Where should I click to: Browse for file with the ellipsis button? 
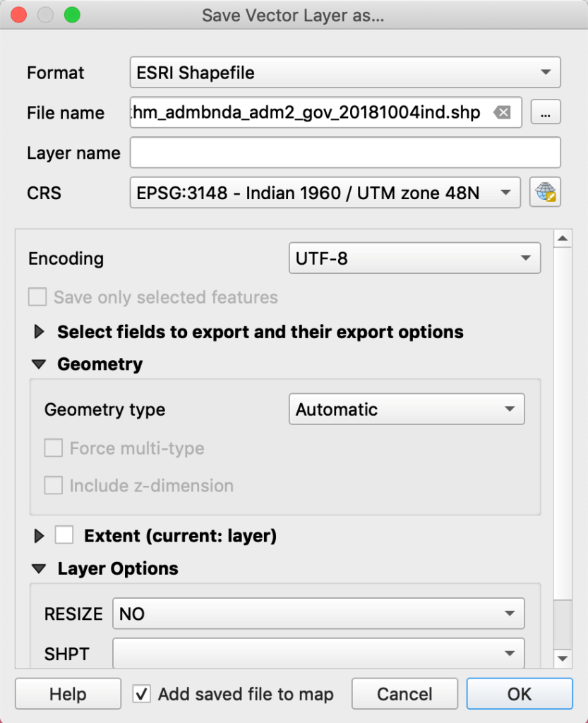tap(546, 112)
